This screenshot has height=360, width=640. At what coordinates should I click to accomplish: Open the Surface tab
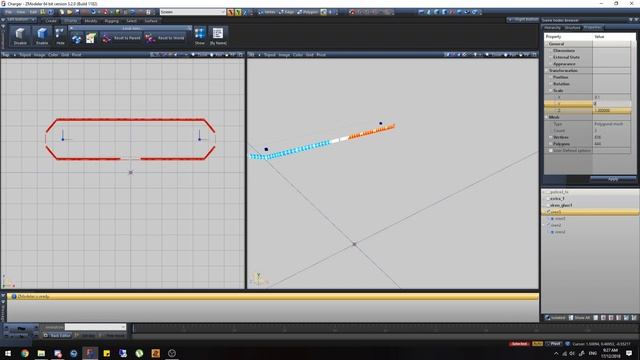tap(151, 20)
